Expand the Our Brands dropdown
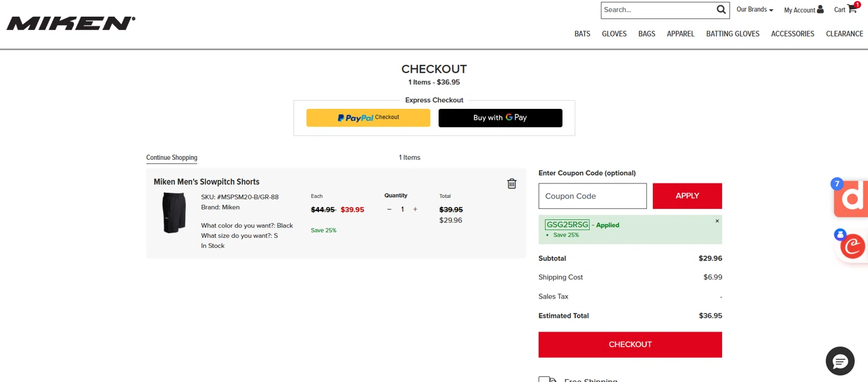 tap(755, 9)
